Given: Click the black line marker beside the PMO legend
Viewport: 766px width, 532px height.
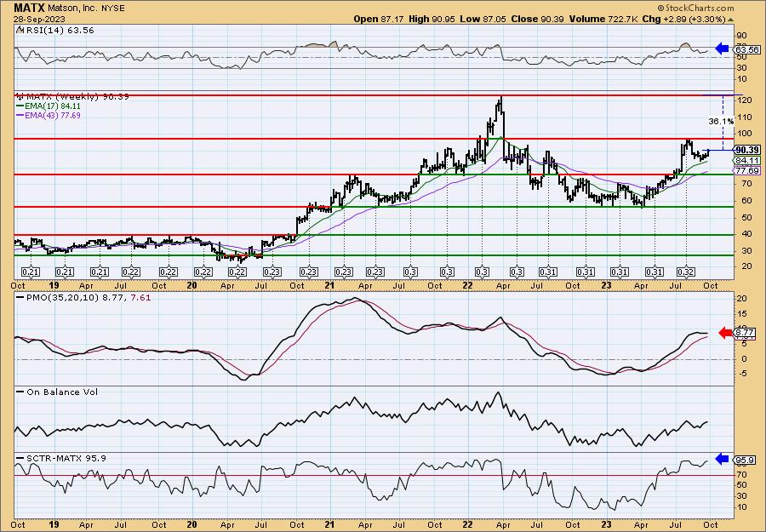Looking at the screenshot, I should (20, 296).
